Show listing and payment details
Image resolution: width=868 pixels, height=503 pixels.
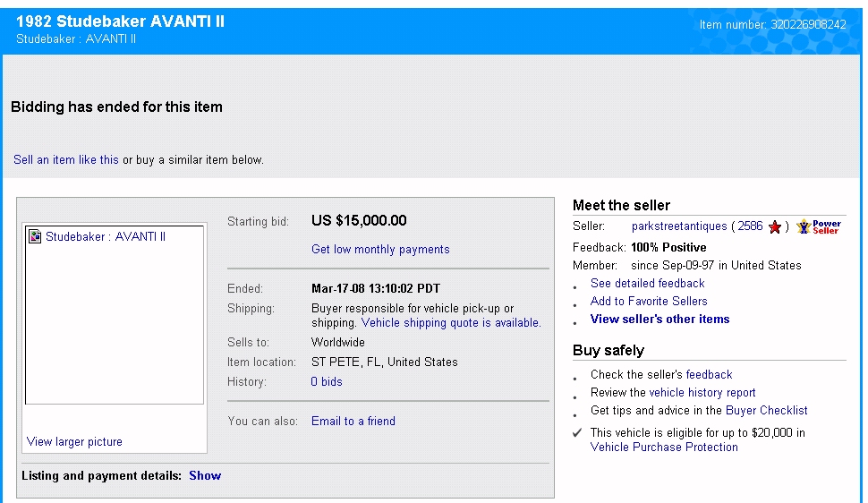pos(205,476)
